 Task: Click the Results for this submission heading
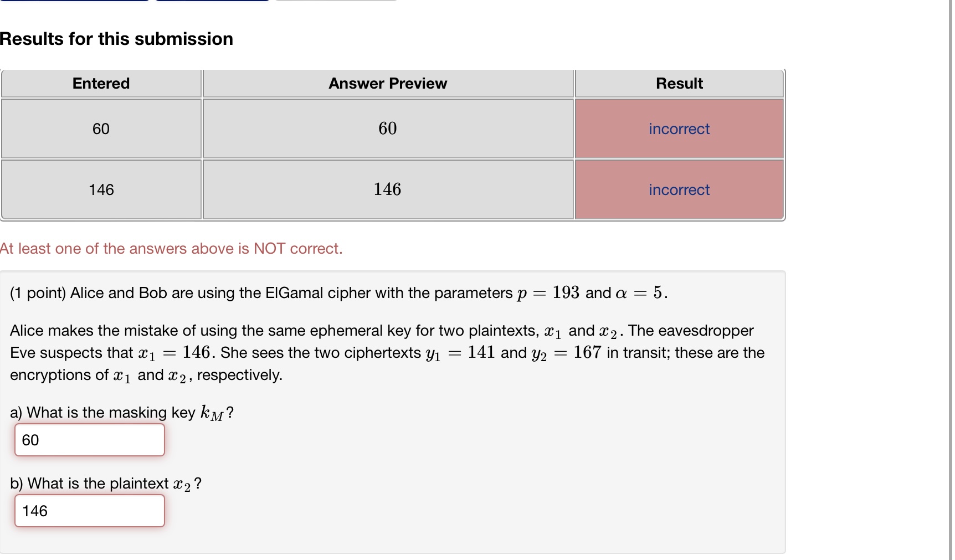click(116, 39)
